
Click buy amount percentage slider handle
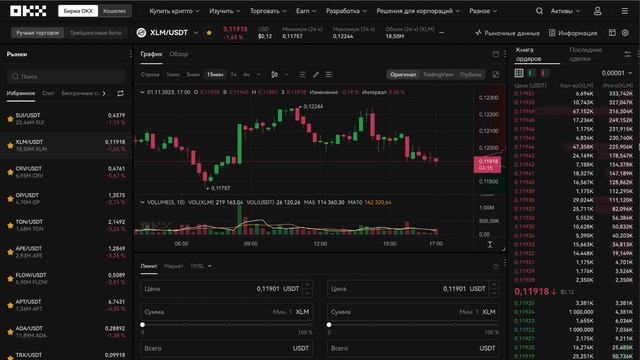click(x=142, y=325)
